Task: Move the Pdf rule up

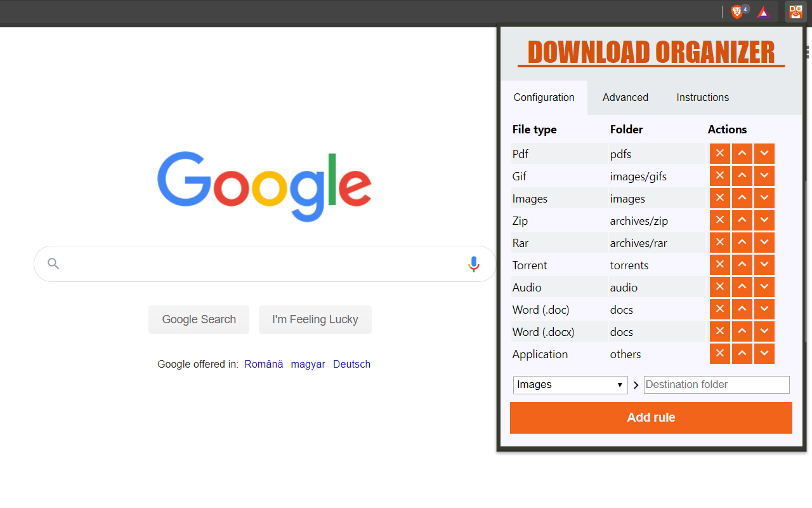Action: click(742, 154)
